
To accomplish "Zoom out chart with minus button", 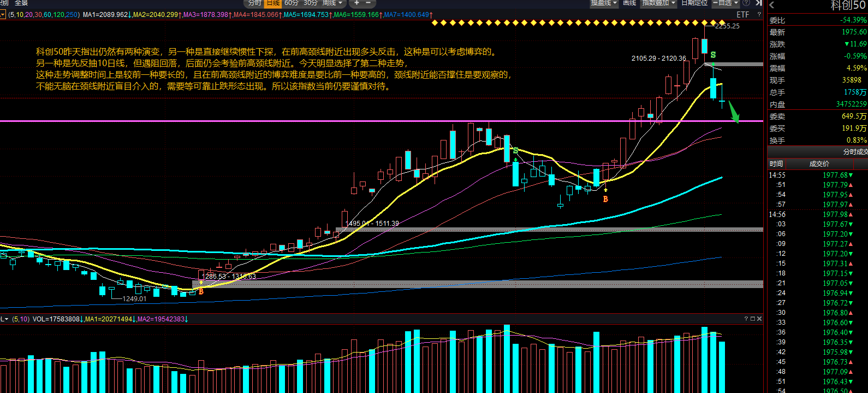I will coord(368,3).
